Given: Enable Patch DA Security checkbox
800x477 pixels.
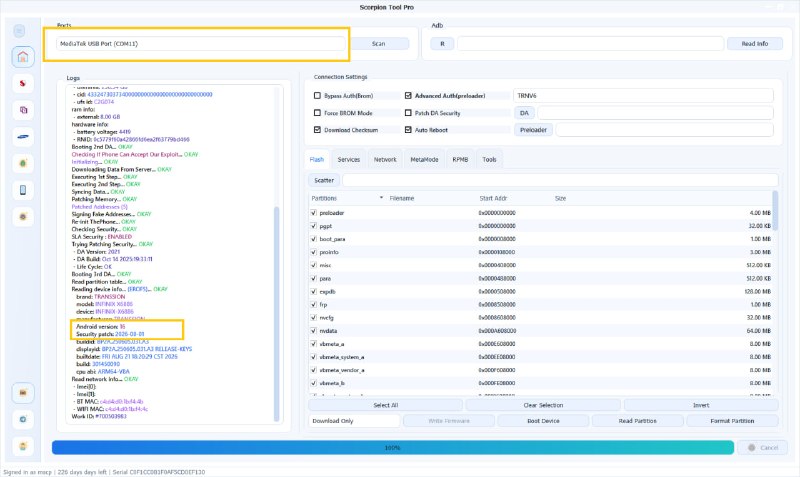Looking at the screenshot, I should coord(408,113).
